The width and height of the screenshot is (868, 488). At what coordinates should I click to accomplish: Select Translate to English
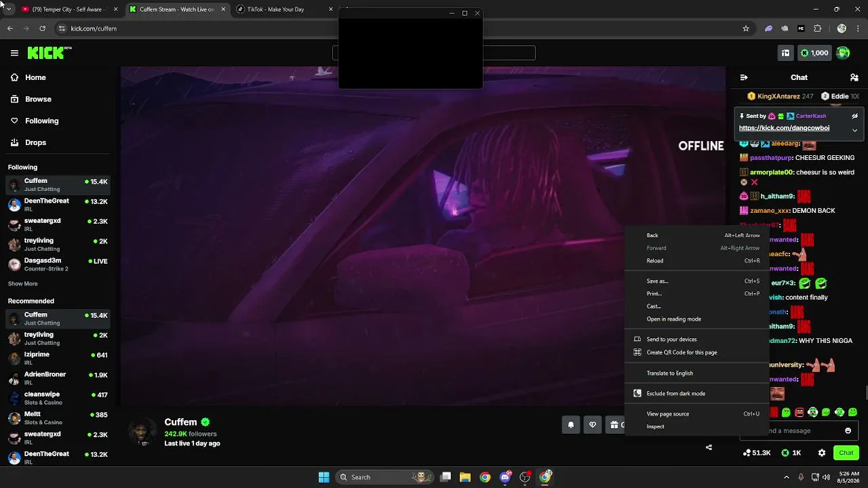697,373
